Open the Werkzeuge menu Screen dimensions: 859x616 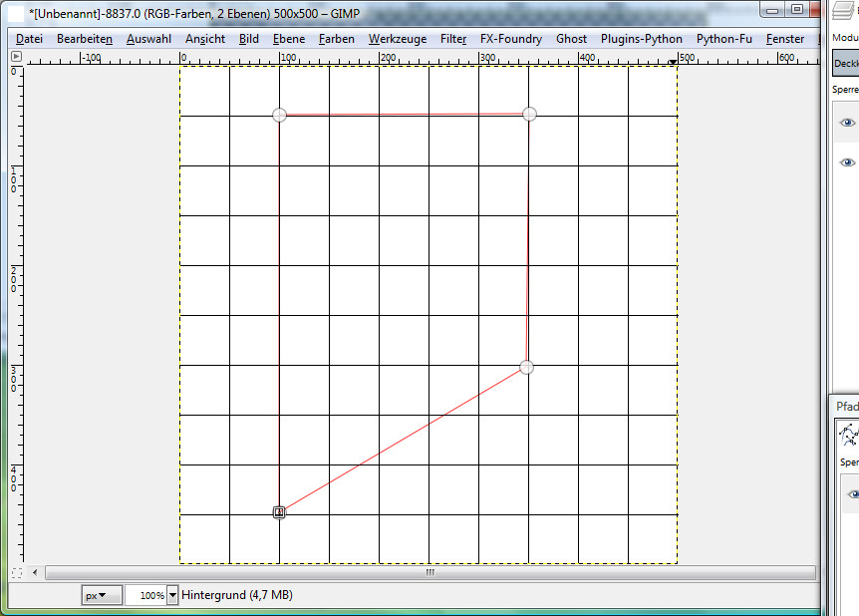coord(397,39)
